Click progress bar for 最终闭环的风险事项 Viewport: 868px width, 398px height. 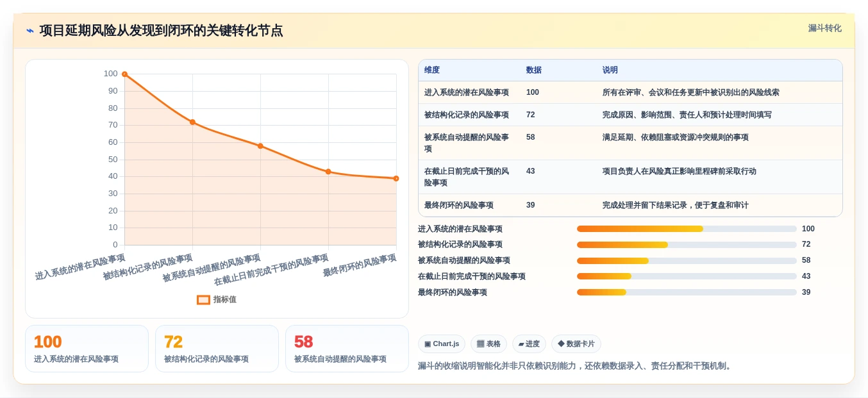pos(687,292)
